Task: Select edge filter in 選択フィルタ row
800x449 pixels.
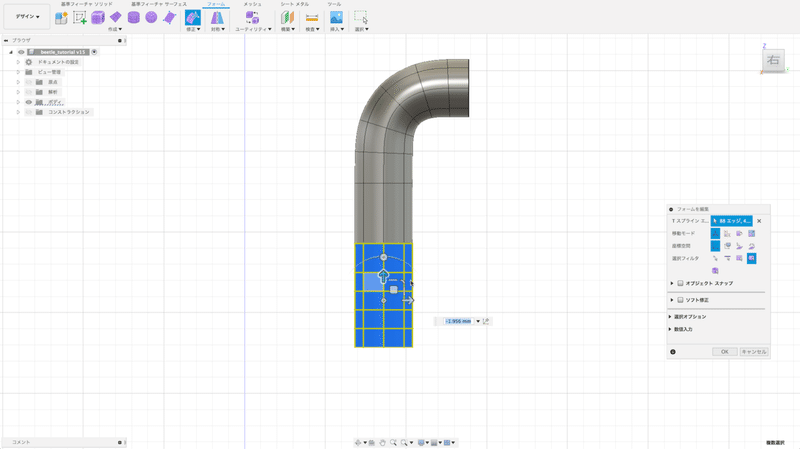Action: (x=728, y=259)
